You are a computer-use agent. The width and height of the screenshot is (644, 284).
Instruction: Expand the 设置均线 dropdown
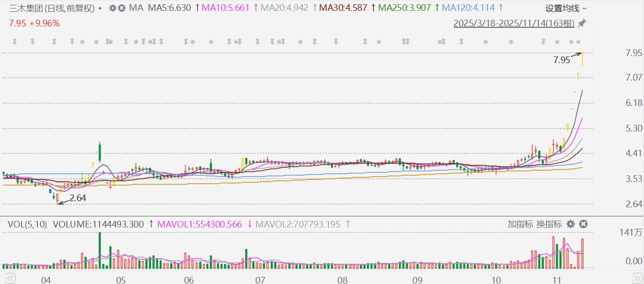click(566, 8)
